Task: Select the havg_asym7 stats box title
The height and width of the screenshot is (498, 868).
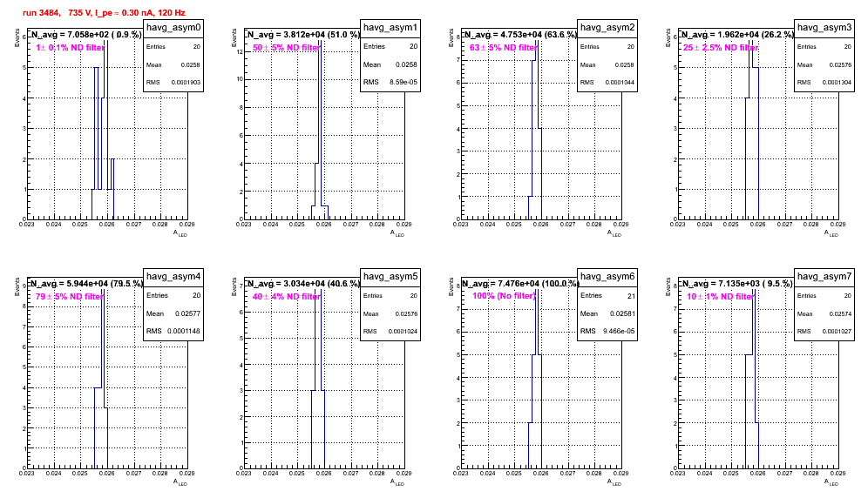Action: point(824,277)
